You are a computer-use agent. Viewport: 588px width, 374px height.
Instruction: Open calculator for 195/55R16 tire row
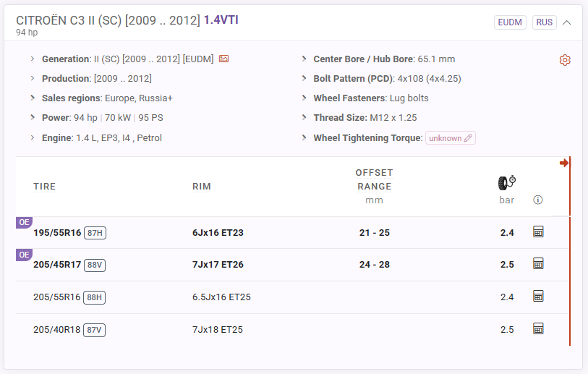click(x=537, y=231)
